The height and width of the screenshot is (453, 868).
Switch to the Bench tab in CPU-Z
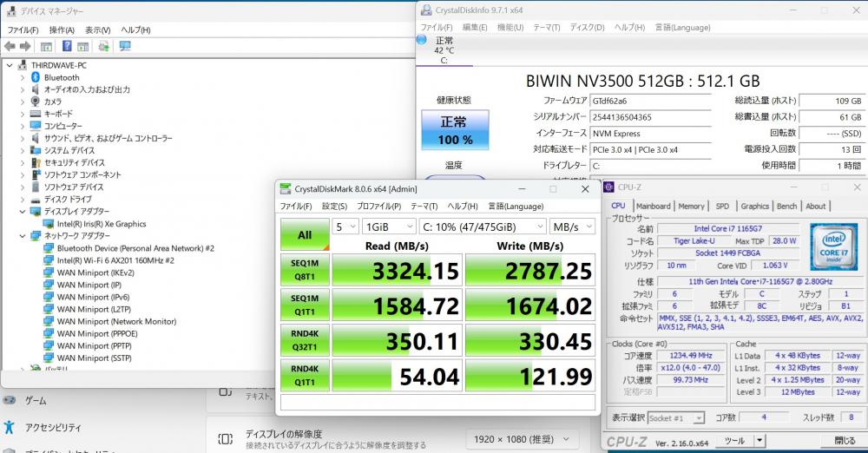click(786, 206)
